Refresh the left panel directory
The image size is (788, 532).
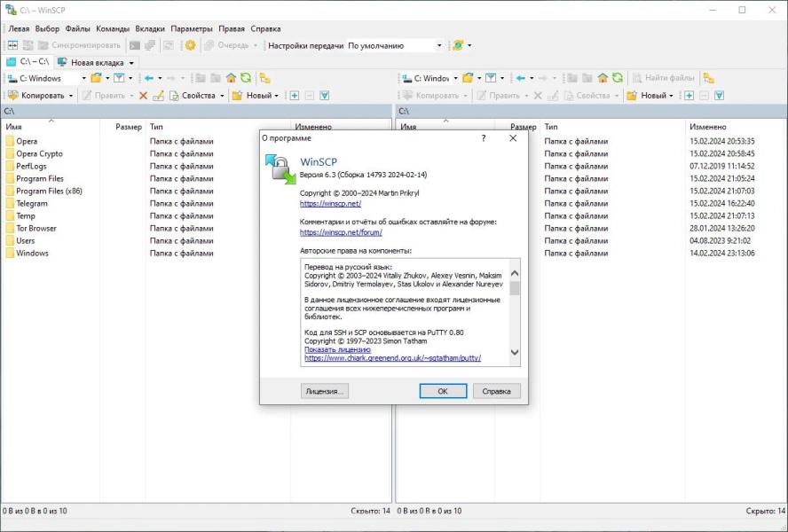click(246, 78)
